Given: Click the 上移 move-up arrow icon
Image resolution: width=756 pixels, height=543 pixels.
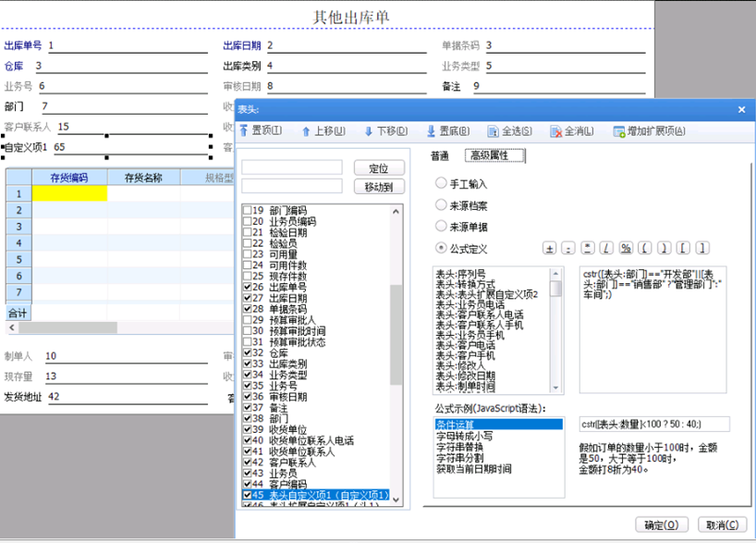Looking at the screenshot, I should click(x=306, y=131).
